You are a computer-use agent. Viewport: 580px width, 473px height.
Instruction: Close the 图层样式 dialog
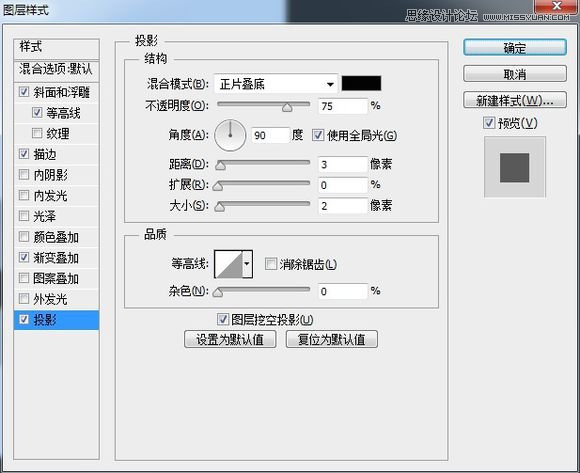point(557,6)
